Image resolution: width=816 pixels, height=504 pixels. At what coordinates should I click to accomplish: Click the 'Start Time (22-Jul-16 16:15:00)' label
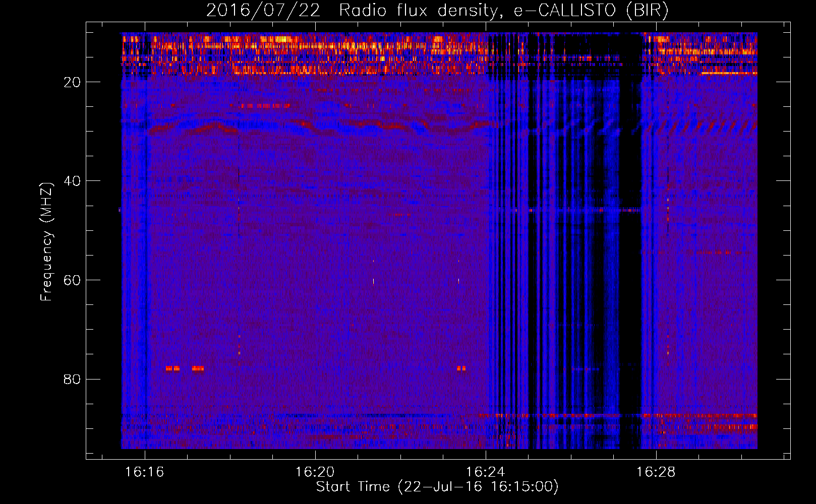tap(437, 487)
